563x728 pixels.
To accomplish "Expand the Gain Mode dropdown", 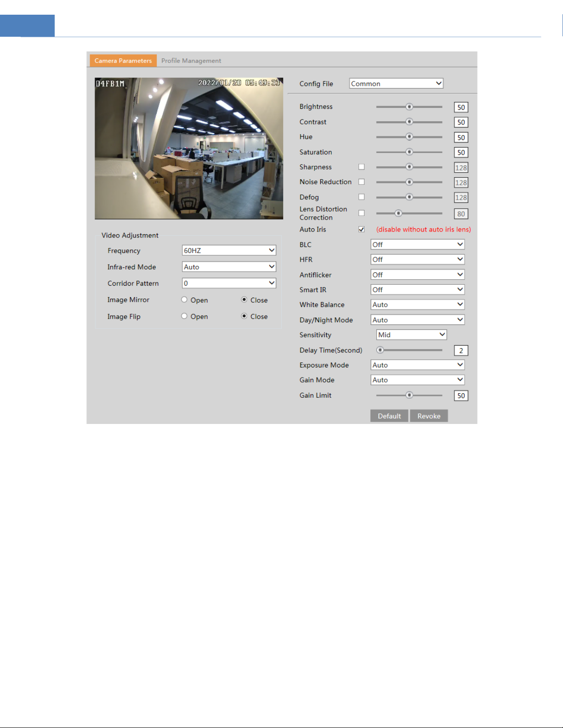I will 418,380.
